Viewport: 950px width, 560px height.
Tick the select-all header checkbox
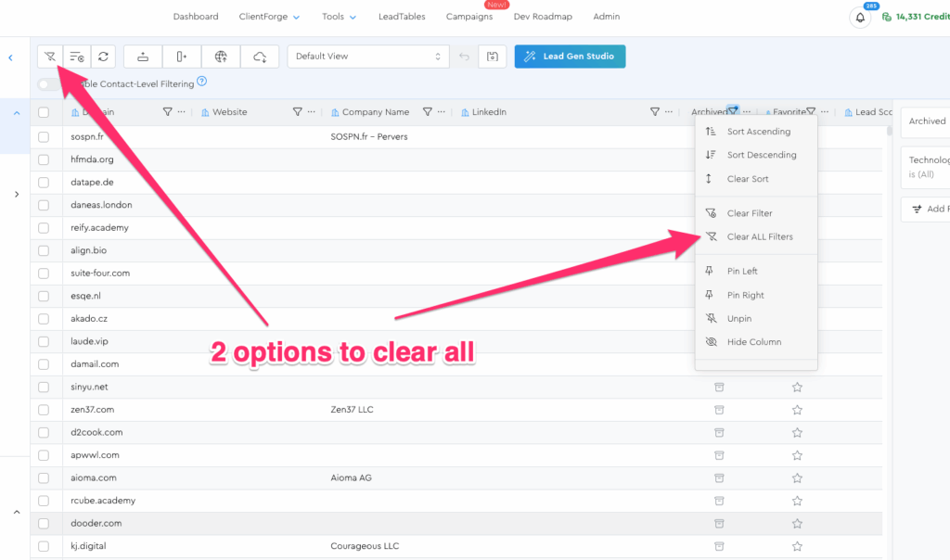pyautogui.click(x=44, y=112)
